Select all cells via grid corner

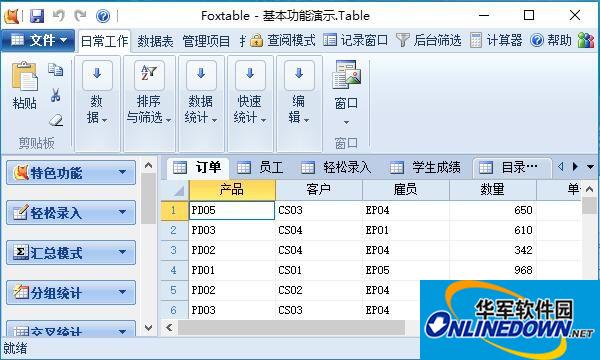tap(174, 189)
